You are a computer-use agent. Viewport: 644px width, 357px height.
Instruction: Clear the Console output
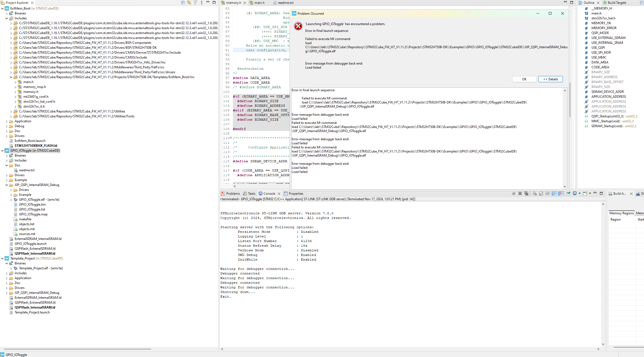point(535,194)
